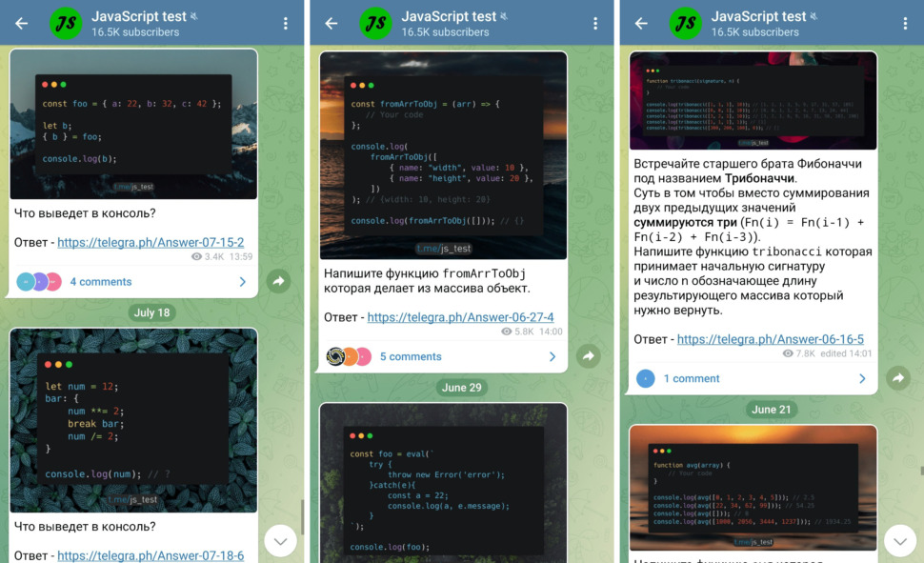The height and width of the screenshot is (563, 924).
Task: Open the telegra.ph/Answer-07-18-6 link
Action: tap(151, 555)
